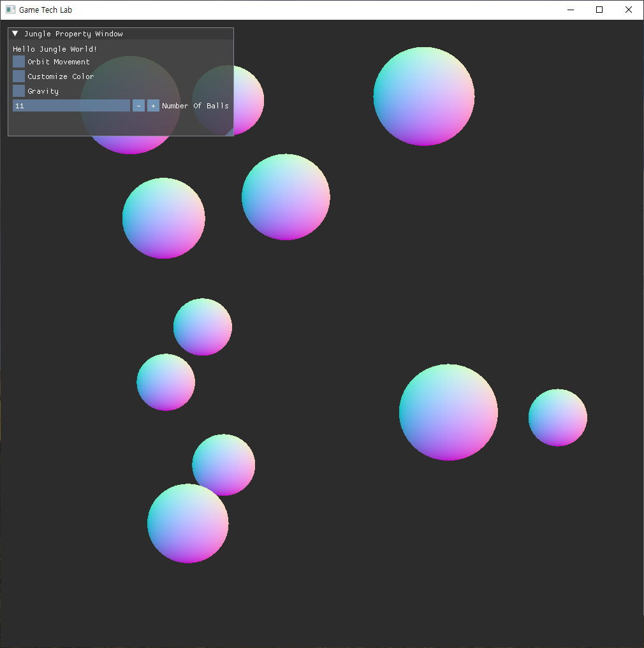This screenshot has width=644, height=648.
Task: Turn on the Gravity checkbox
Action: tap(19, 91)
